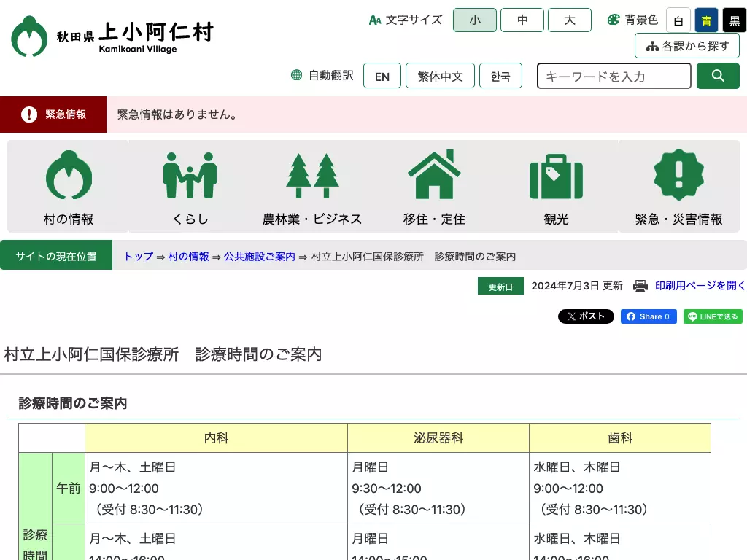Open the 村の情報 village icon menu
Screen dimensions: 747x560
coord(68,187)
